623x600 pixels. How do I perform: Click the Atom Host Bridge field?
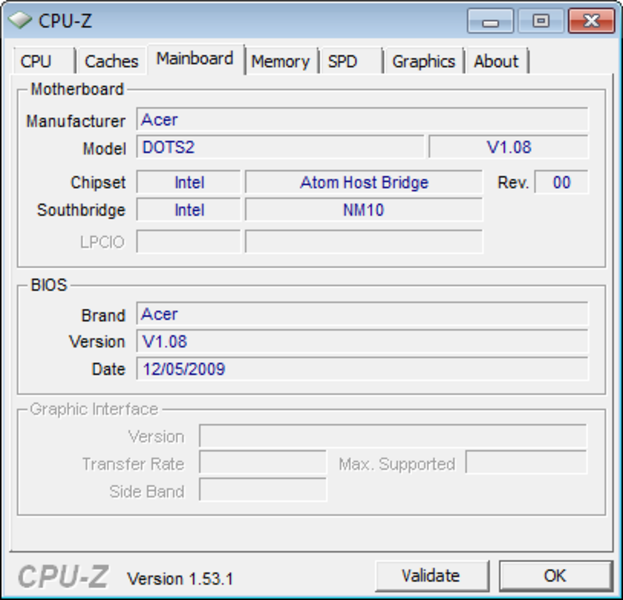[364, 182]
